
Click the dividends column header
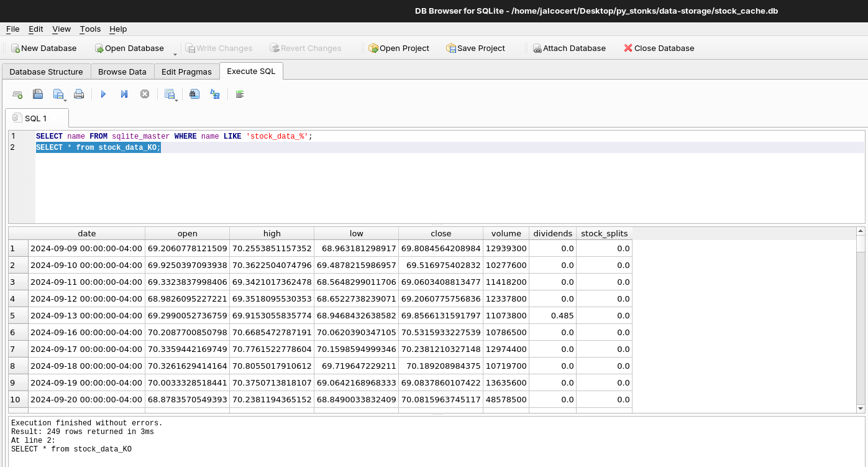(552, 233)
